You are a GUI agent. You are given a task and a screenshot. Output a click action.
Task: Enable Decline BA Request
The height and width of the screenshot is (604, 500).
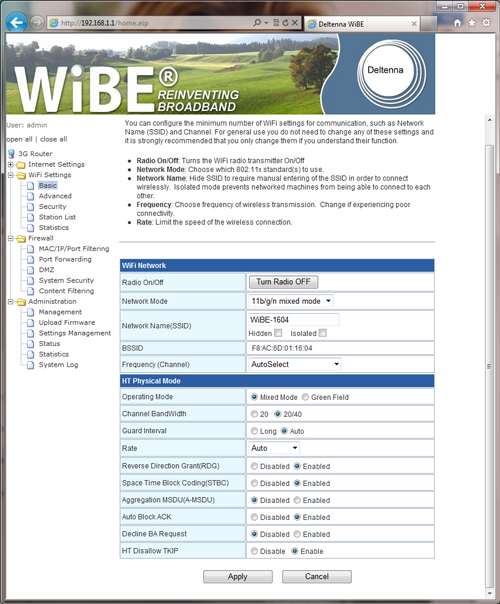297,534
